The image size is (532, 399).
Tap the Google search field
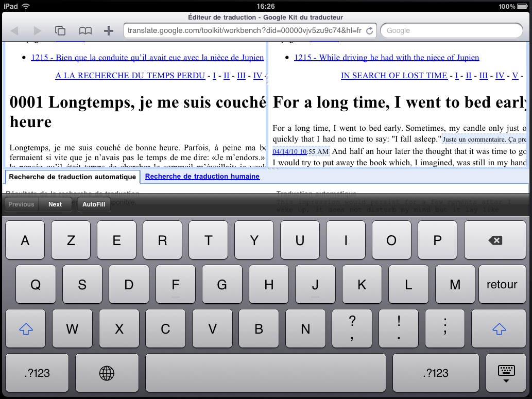[452, 30]
